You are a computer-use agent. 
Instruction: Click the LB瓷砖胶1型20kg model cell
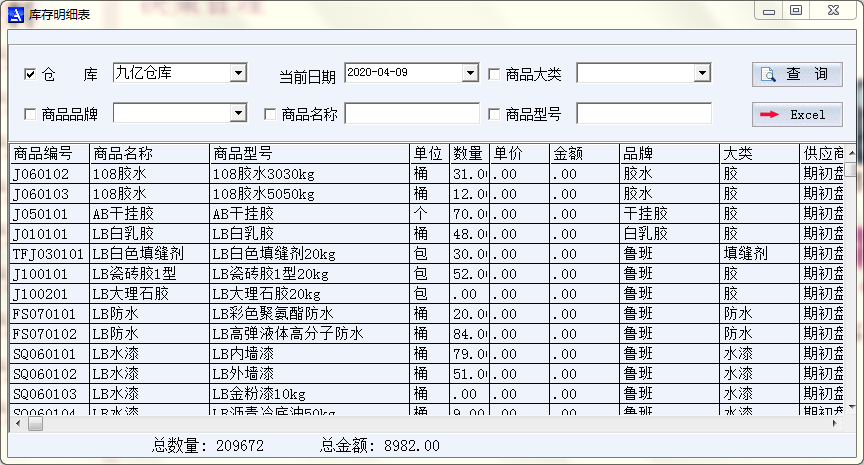pyautogui.click(x=310, y=274)
